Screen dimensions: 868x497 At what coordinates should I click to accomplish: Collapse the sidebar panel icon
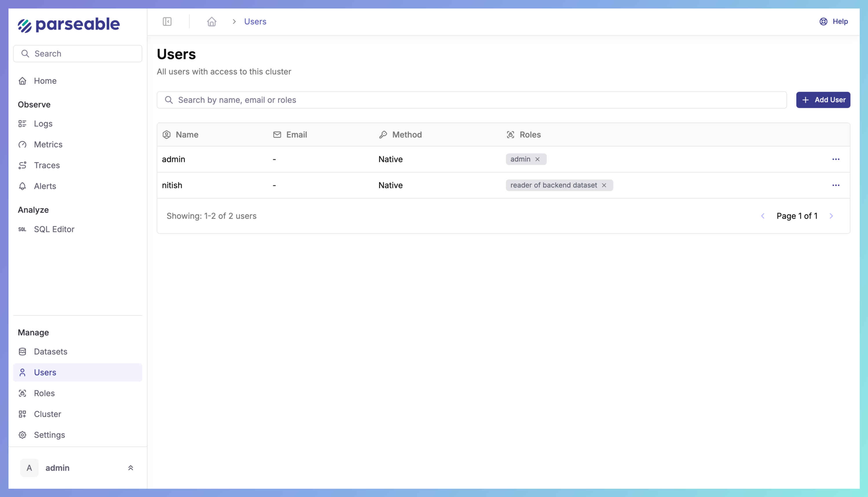(x=167, y=21)
